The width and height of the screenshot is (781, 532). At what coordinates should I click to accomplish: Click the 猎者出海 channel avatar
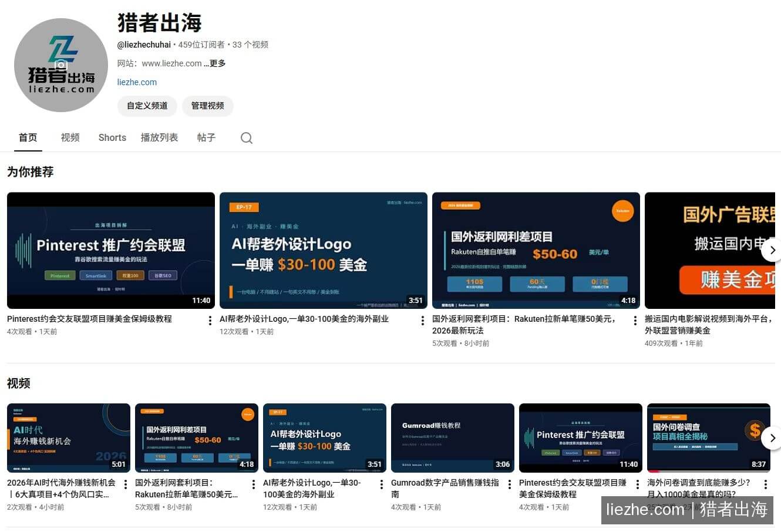[x=61, y=65]
